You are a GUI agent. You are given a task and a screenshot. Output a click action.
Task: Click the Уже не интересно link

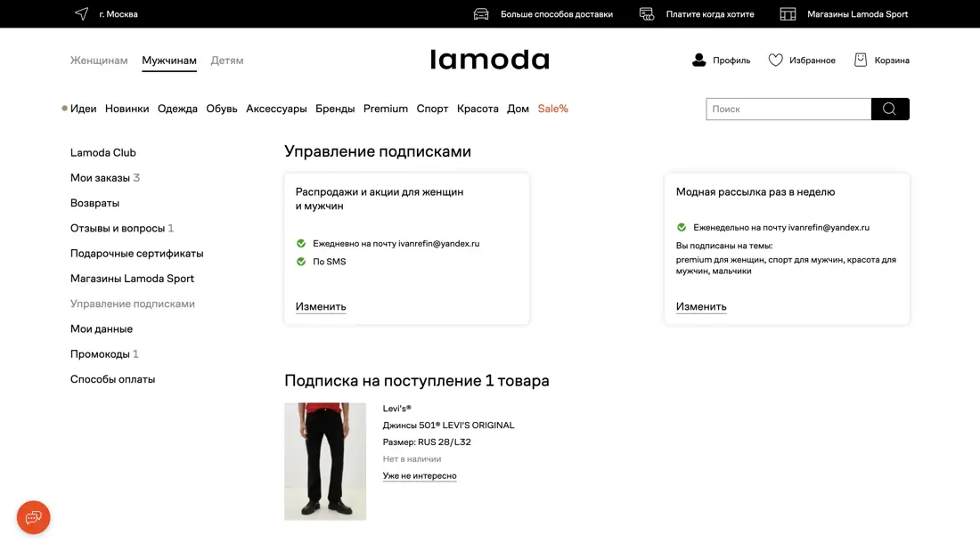[x=420, y=475]
